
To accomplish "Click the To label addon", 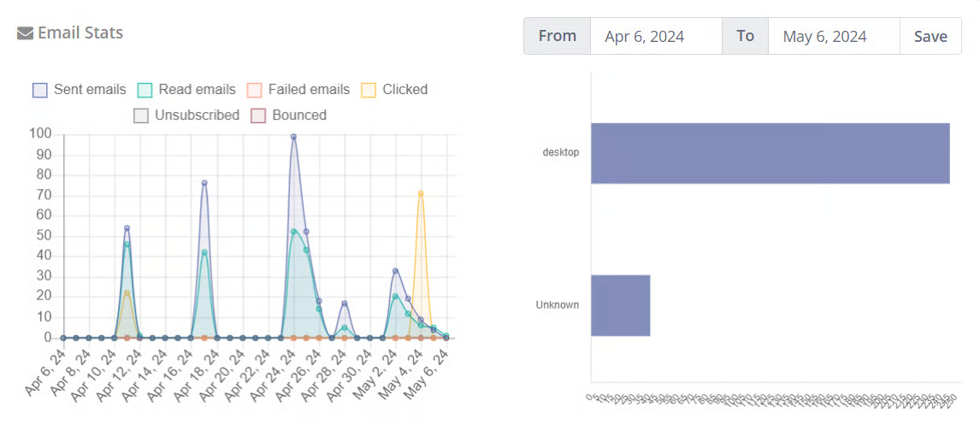I will 746,37.
